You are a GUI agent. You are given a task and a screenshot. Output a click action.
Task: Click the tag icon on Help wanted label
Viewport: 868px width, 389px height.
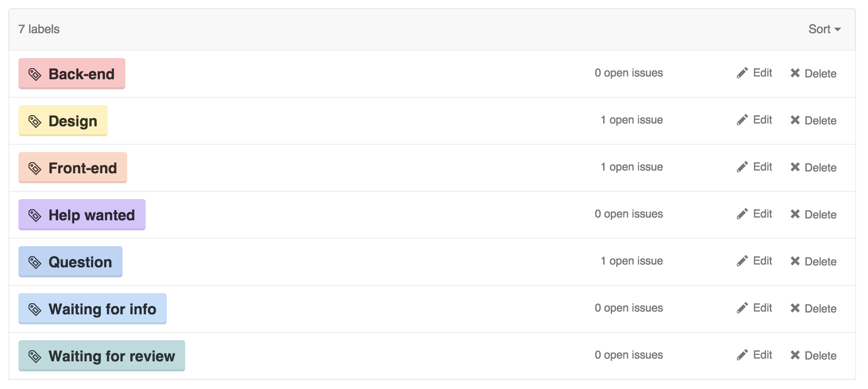tap(35, 215)
